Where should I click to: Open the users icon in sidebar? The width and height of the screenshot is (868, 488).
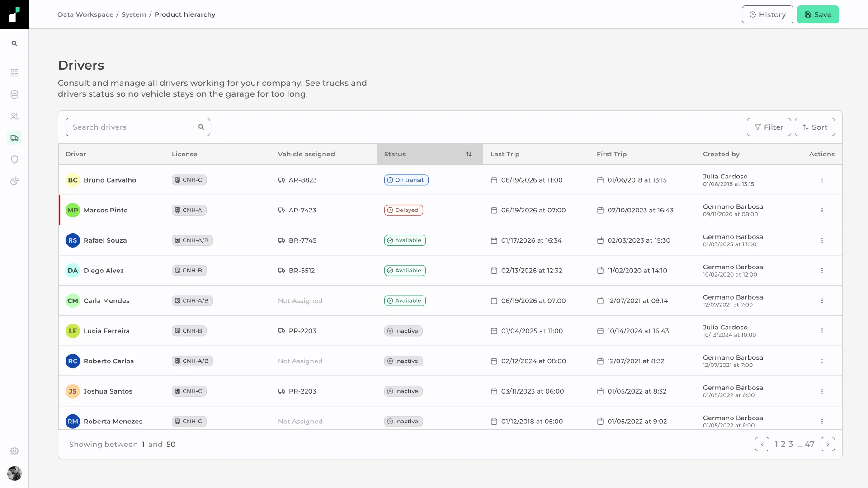tap(14, 116)
